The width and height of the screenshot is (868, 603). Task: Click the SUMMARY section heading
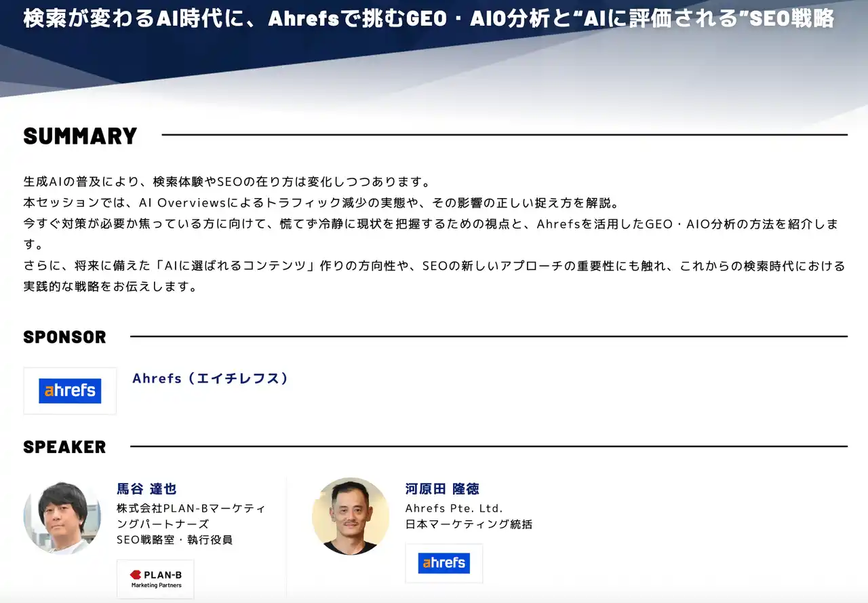point(80,136)
